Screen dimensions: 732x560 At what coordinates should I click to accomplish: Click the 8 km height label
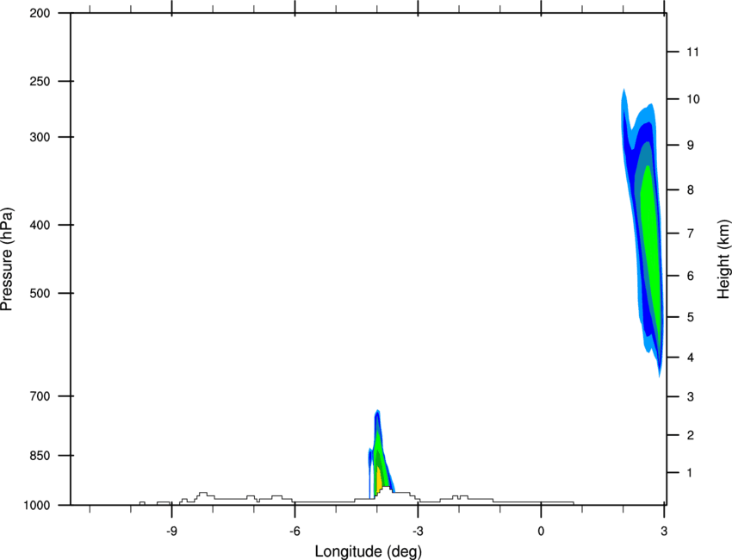pos(691,190)
